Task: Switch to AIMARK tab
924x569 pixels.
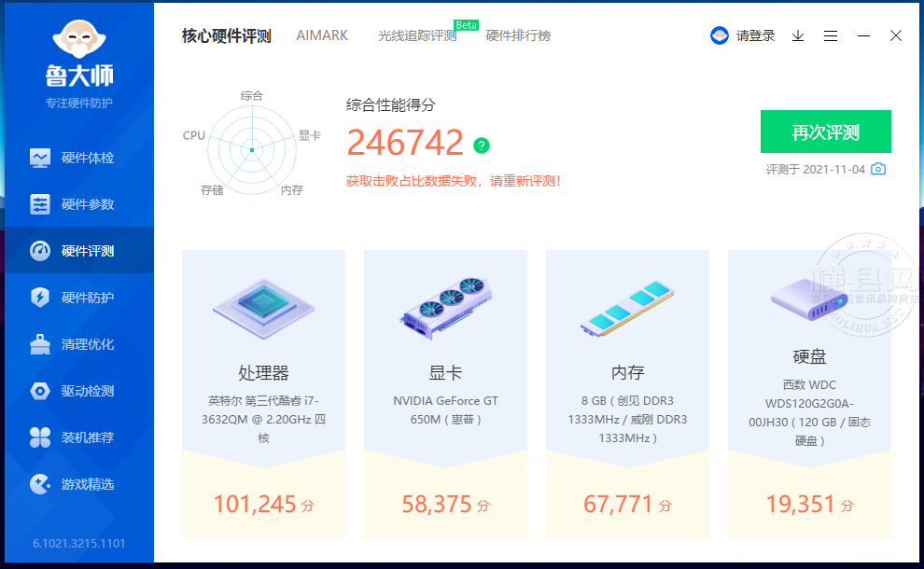Action: point(322,35)
